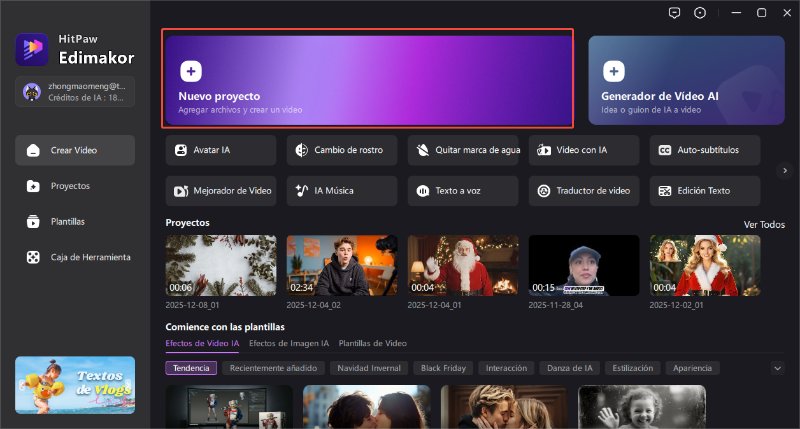Select the Interacción filter
Image resolution: width=800 pixels, height=429 pixels.
506,368
